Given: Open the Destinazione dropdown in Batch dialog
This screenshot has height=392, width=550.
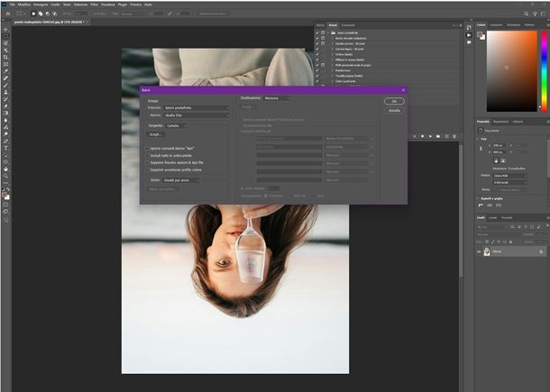Looking at the screenshot, I should [x=277, y=97].
